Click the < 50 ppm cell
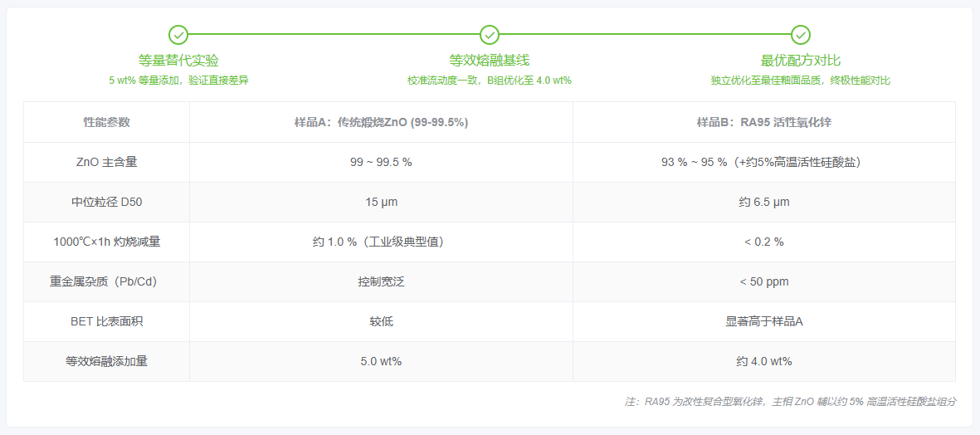Image resolution: width=980 pixels, height=435 pixels. pos(763,282)
